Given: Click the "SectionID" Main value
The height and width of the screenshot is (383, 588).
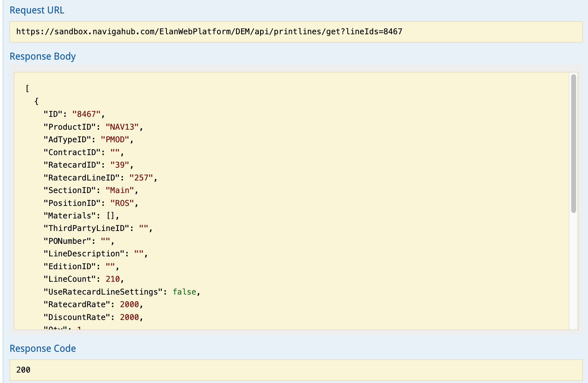Looking at the screenshot, I should click(x=119, y=191).
